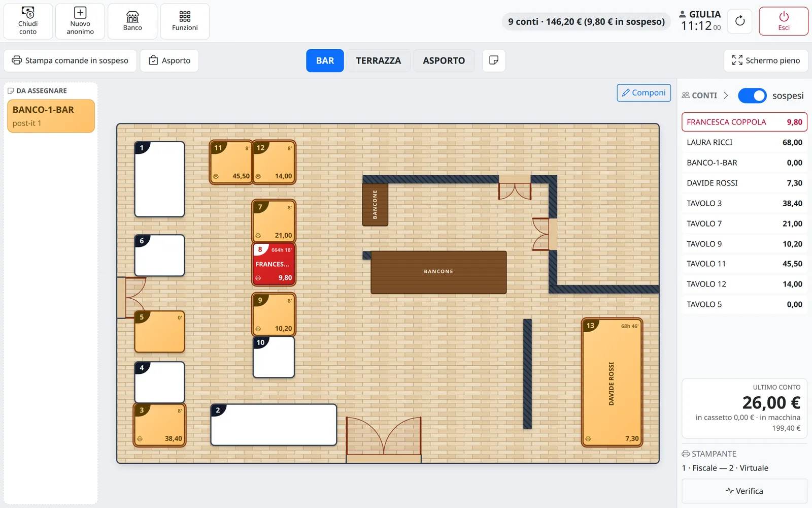Click the post-it note icon beside the ASPORTO tab
This screenshot has width=812, height=508.
pos(494,60)
